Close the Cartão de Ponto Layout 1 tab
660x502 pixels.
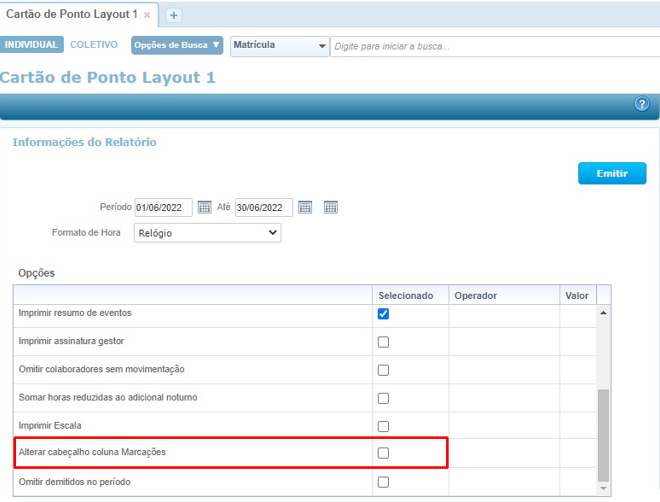coord(148,16)
